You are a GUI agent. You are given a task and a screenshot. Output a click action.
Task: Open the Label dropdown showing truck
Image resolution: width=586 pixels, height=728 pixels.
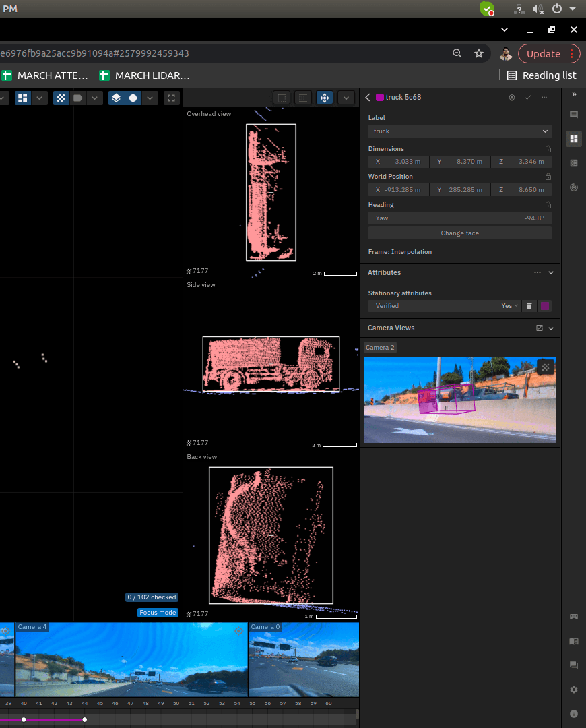460,131
